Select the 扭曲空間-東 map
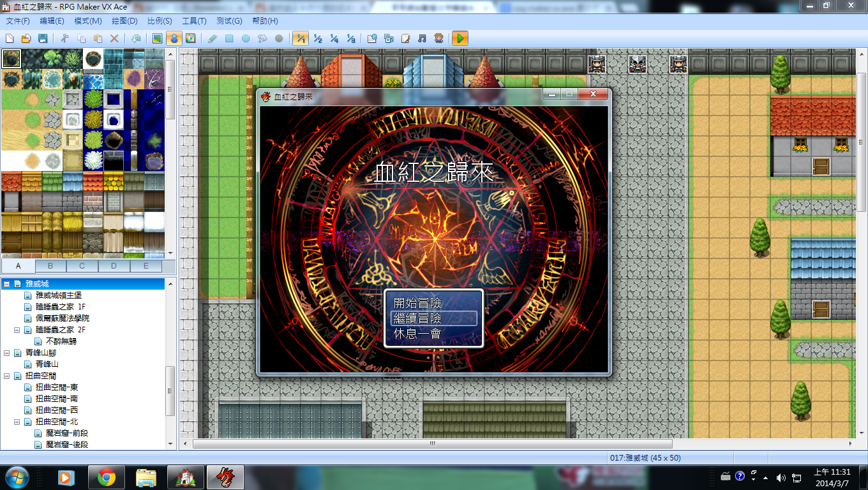This screenshot has width=868, height=490. (57, 387)
